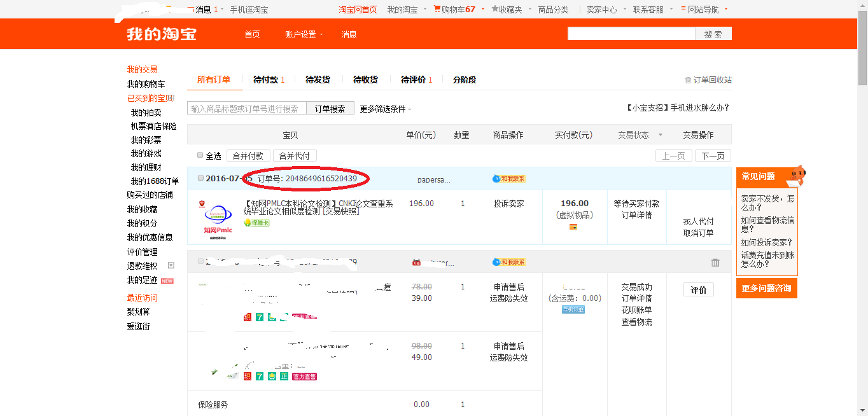Click 申请售后 for the 39.00 item
The height and width of the screenshot is (416, 868).
[x=509, y=287]
